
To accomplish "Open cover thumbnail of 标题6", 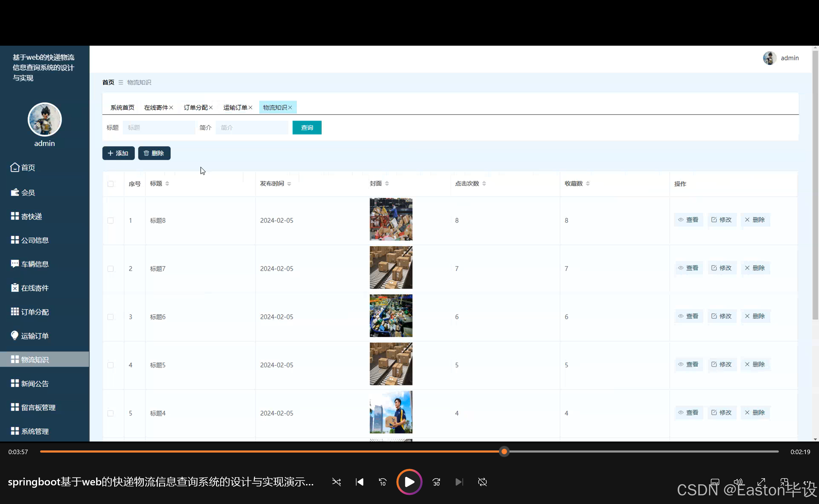I will click(391, 316).
